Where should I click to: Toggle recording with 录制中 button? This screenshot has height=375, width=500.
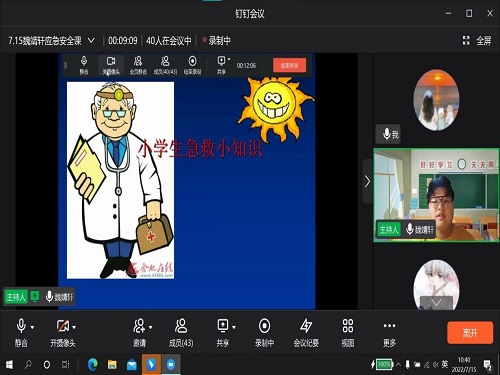coord(264,333)
